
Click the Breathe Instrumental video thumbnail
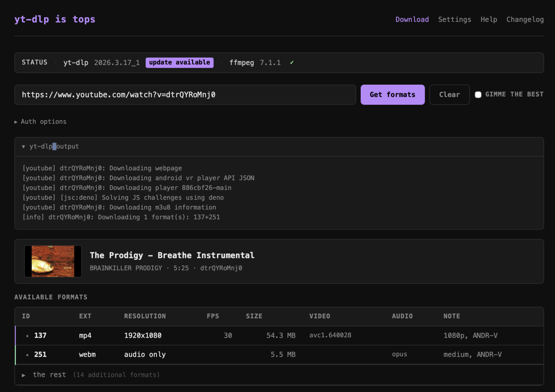click(53, 261)
